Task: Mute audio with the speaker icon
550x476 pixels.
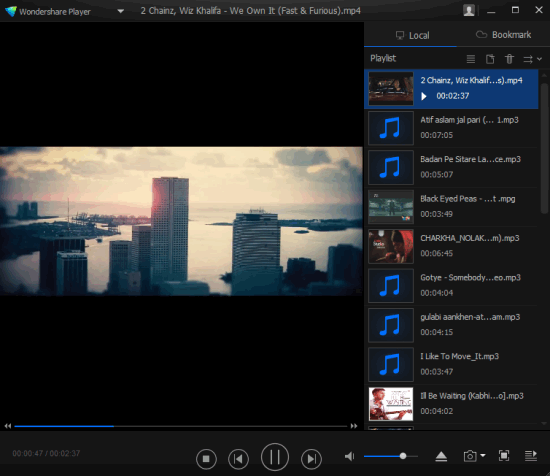Action: coord(349,456)
